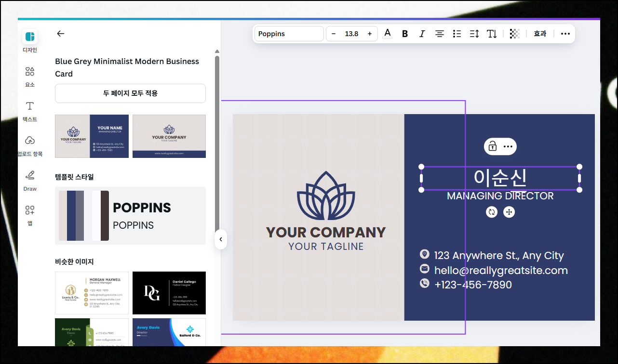
Task: Select the Draw tool in sidebar
Action: point(30,175)
